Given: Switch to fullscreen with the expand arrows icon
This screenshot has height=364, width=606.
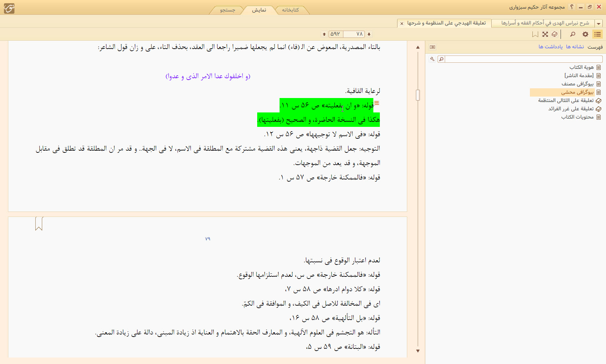Looking at the screenshot, I should pos(545,34).
